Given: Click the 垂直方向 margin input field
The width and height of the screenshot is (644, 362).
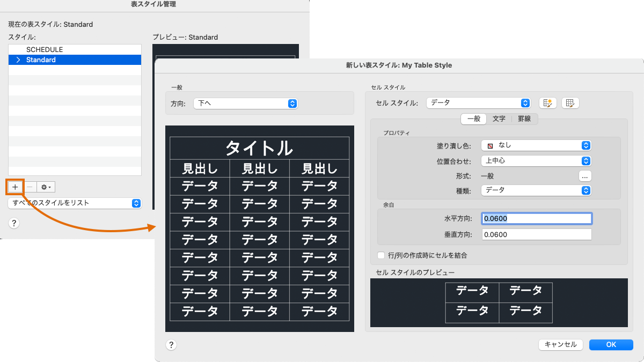Looking at the screenshot, I should (537, 234).
